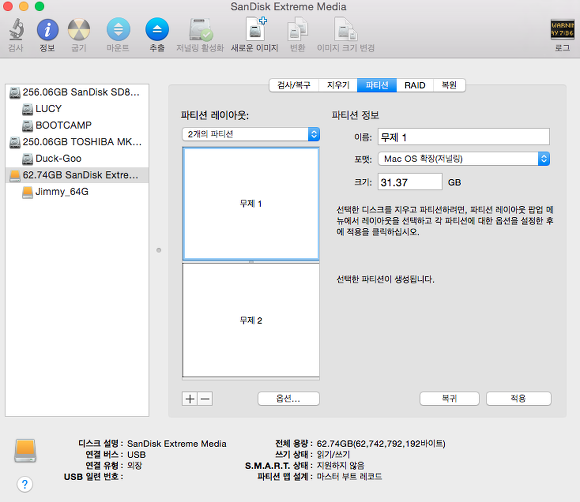
Task: Click the 읽기/쓰기 status text
Action: 333,455
